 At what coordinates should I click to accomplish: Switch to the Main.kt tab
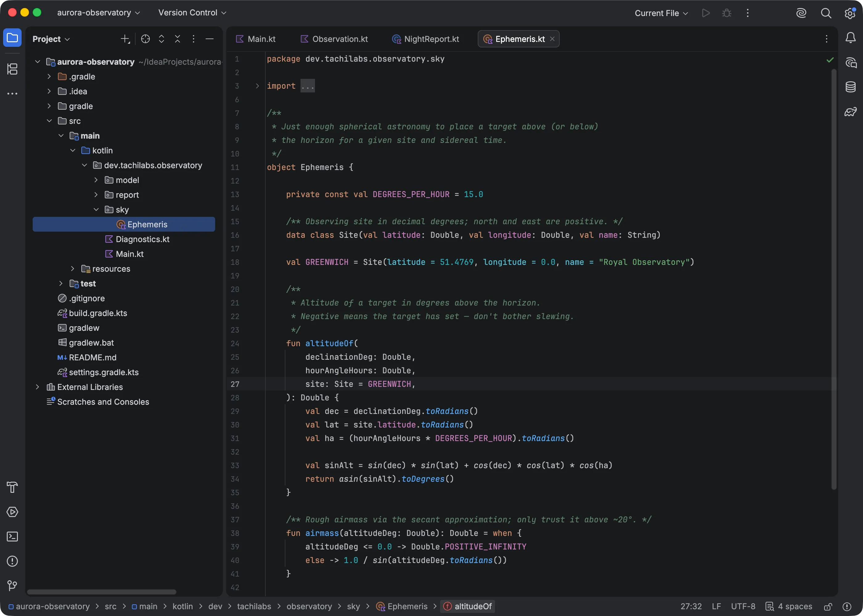click(x=256, y=39)
